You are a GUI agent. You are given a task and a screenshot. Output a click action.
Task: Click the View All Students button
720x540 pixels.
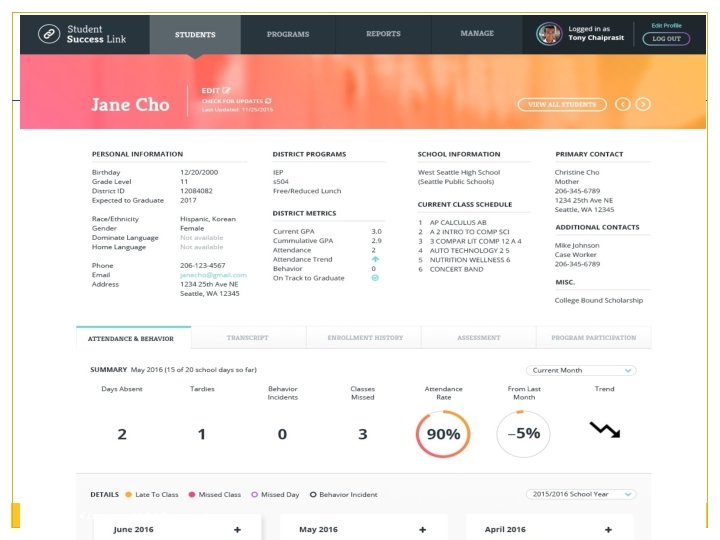pos(562,105)
